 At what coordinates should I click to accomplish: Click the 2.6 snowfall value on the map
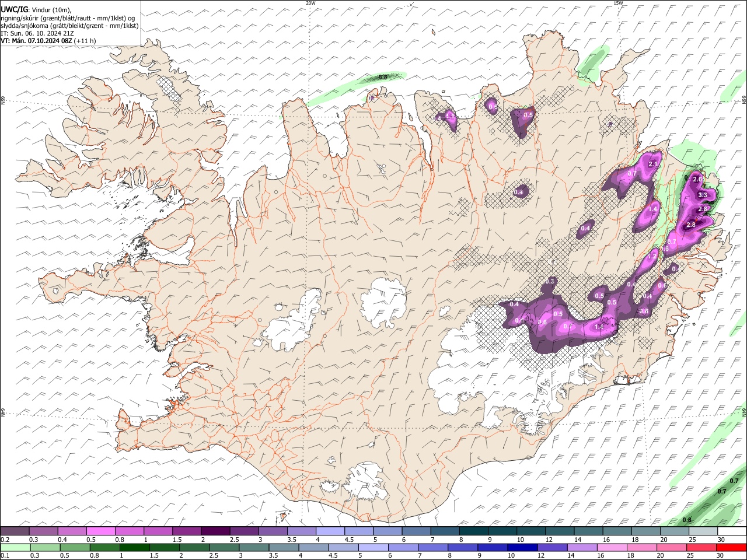(697, 180)
